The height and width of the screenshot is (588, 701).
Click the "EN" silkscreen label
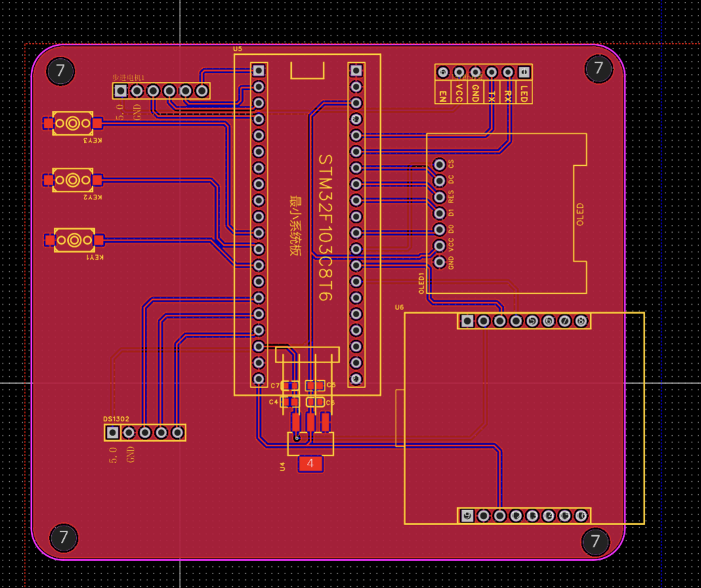point(443,96)
